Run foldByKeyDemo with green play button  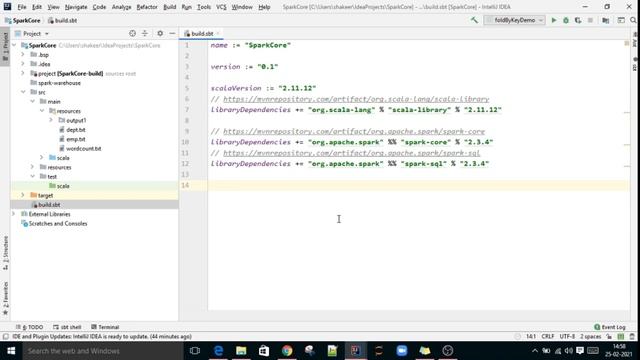point(554,20)
